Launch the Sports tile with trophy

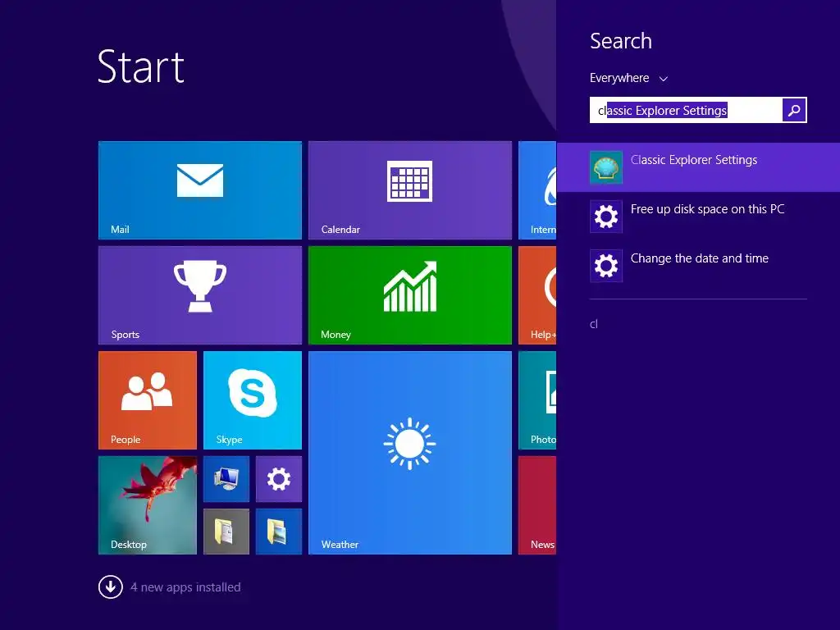click(x=200, y=295)
